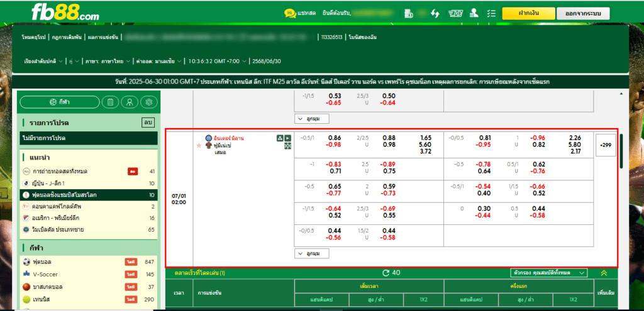Image resolution: width=644 pixels, height=311 pixels.
Task: Open the โหมดยุโรป Europe mode link
Action: coord(34,37)
